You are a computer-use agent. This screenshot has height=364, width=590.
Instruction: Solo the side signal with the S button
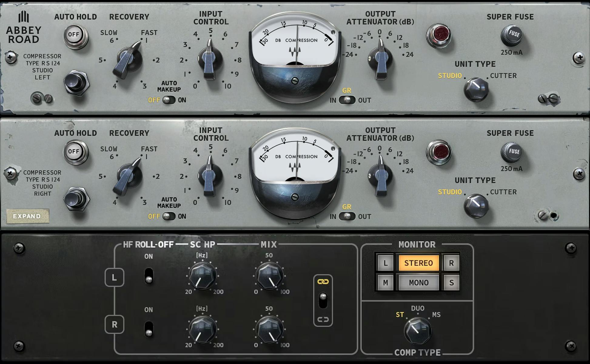[x=451, y=282]
